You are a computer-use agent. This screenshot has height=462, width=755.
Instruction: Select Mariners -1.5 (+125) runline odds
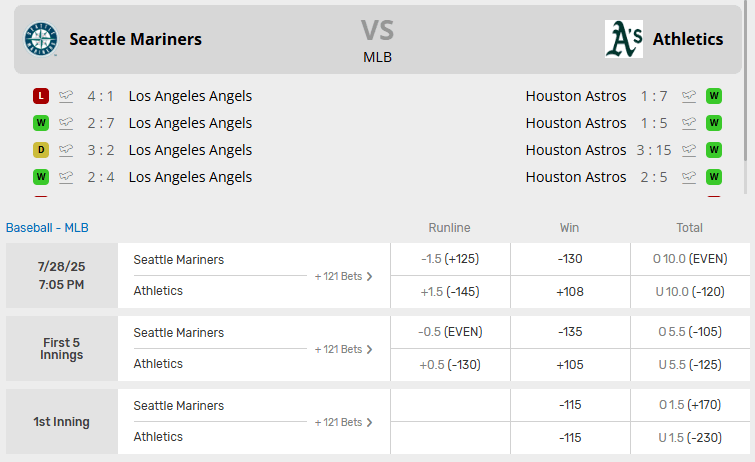(x=450, y=259)
